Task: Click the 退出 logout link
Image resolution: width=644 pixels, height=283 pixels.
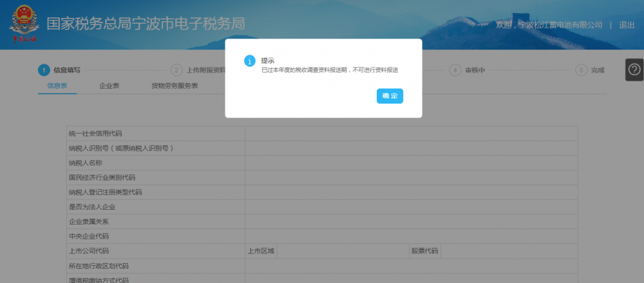Action: pyautogui.click(x=627, y=25)
